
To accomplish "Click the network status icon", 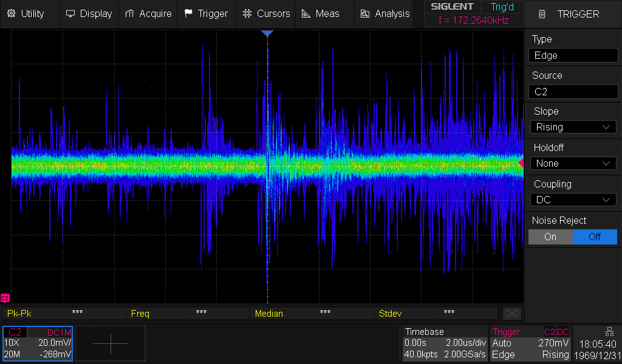I will 609,331.
